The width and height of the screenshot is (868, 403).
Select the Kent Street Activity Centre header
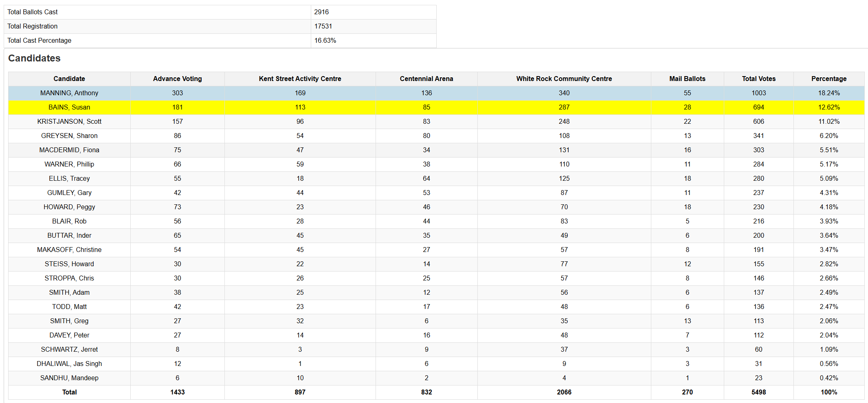[x=300, y=79]
